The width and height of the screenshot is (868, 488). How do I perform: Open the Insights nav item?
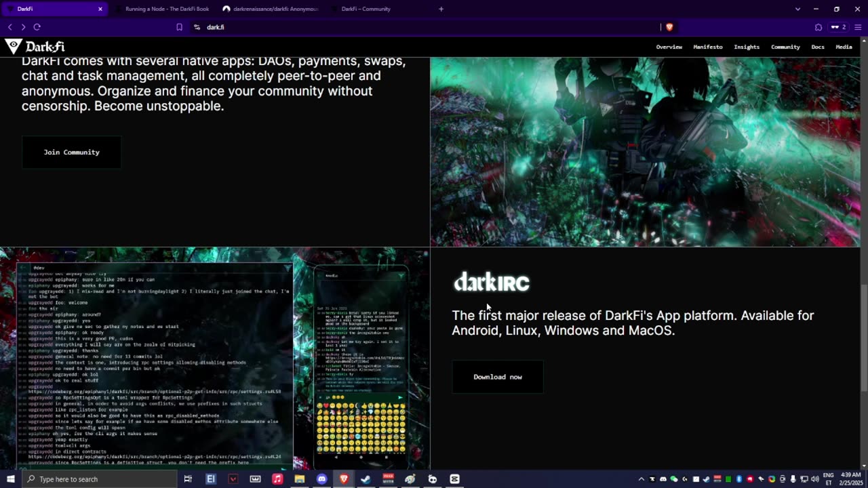pyautogui.click(x=747, y=47)
